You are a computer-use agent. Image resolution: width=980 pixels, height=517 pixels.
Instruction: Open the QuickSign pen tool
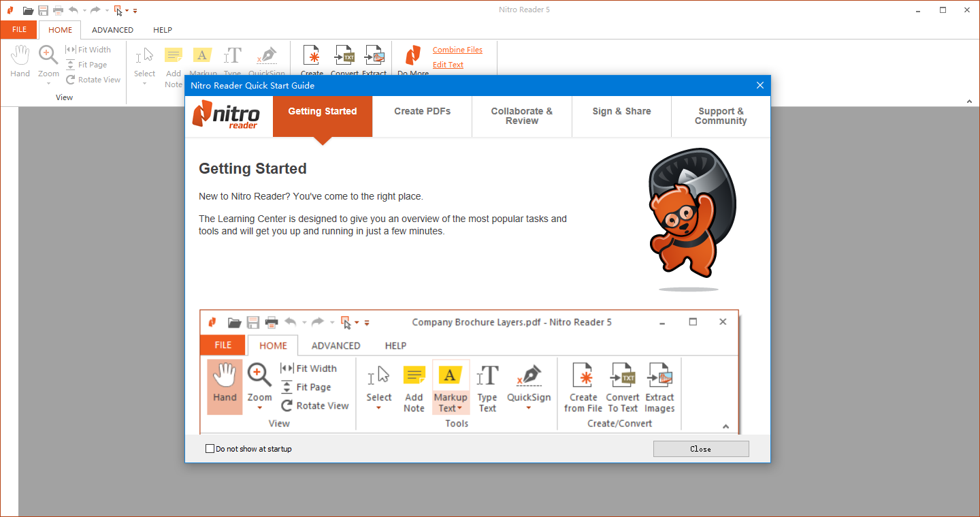point(267,61)
